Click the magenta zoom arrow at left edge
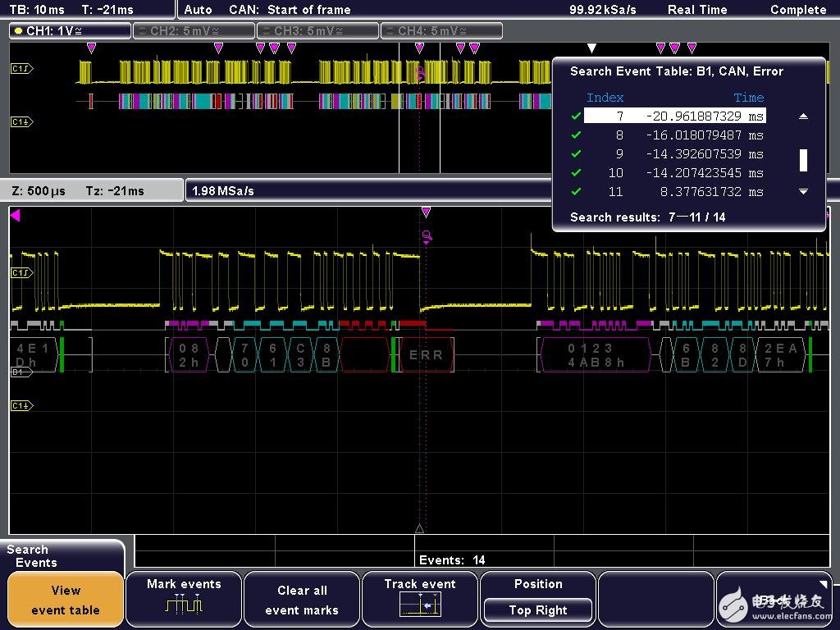The height and width of the screenshot is (630, 840). click(x=15, y=216)
